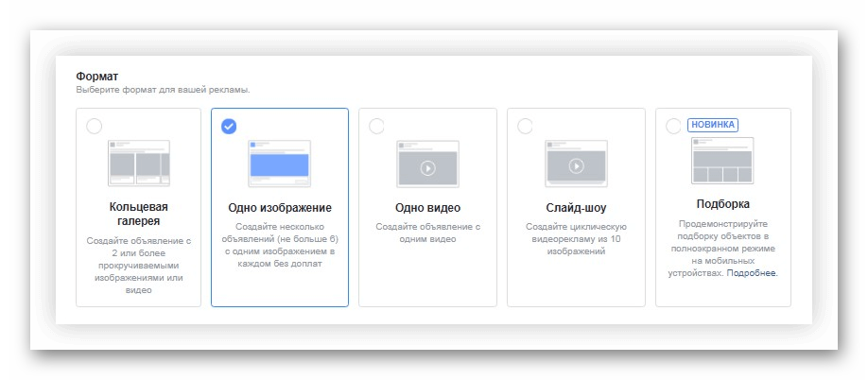
Task: Click the Кольцевая галерея description text
Action: [138, 266]
